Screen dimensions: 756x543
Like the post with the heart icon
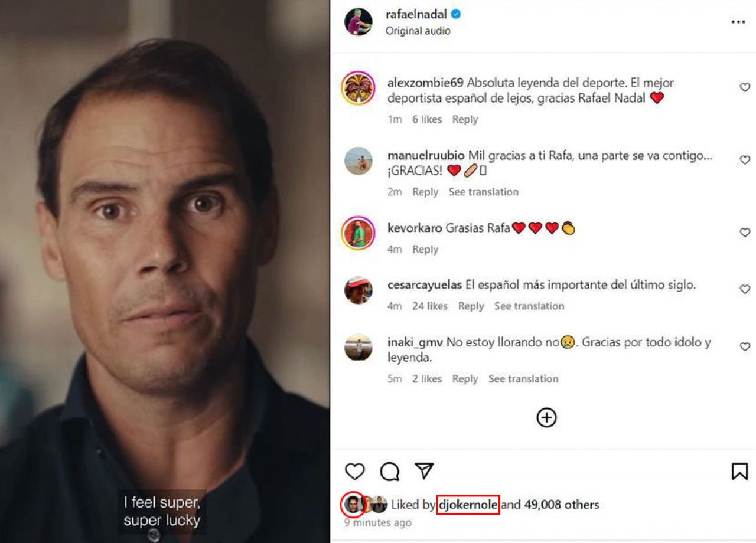coord(355,471)
